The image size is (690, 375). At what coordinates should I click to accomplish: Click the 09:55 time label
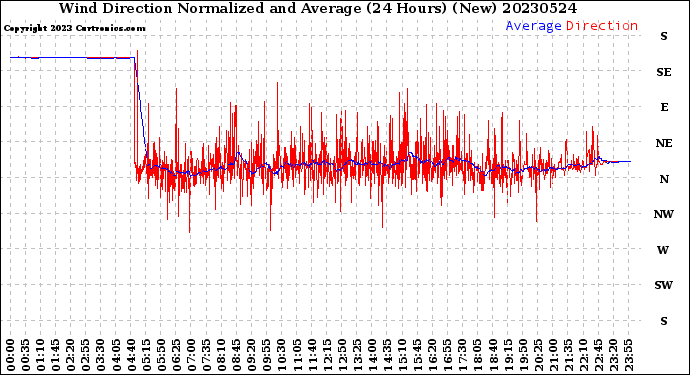pos(267,355)
